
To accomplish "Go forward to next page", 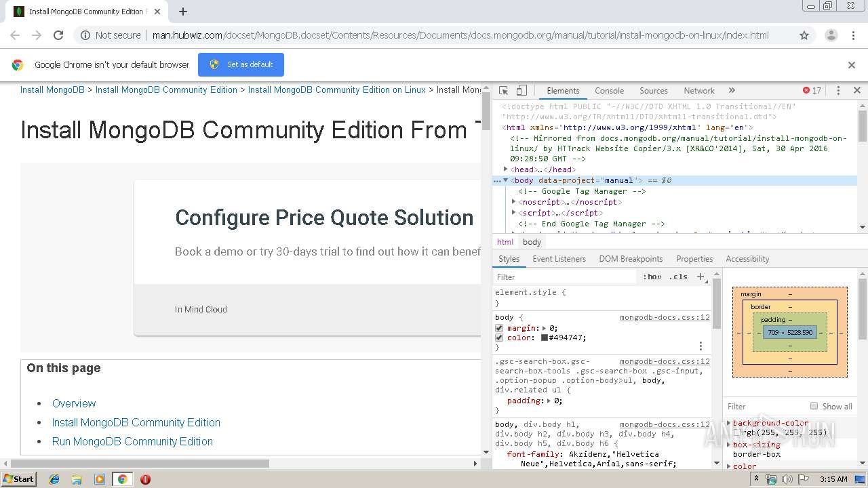I will (37, 35).
